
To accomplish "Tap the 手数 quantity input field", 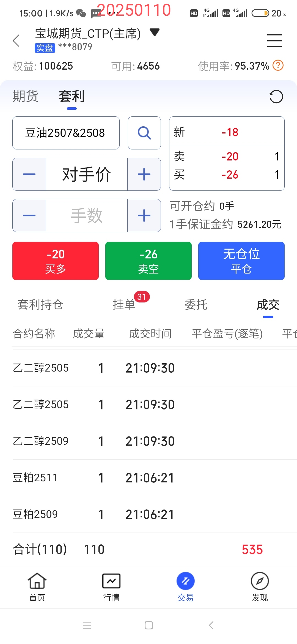I will click(x=87, y=215).
